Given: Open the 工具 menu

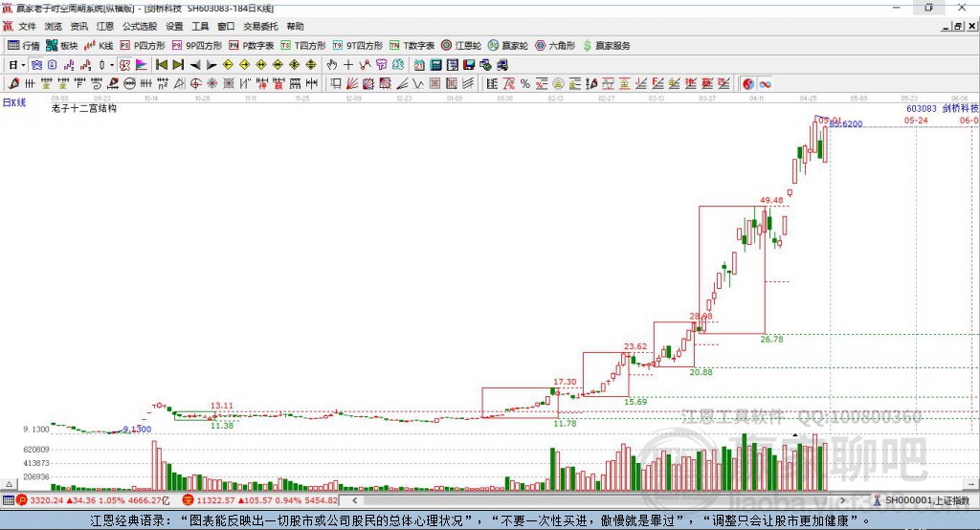Looking at the screenshot, I should coord(200,26).
